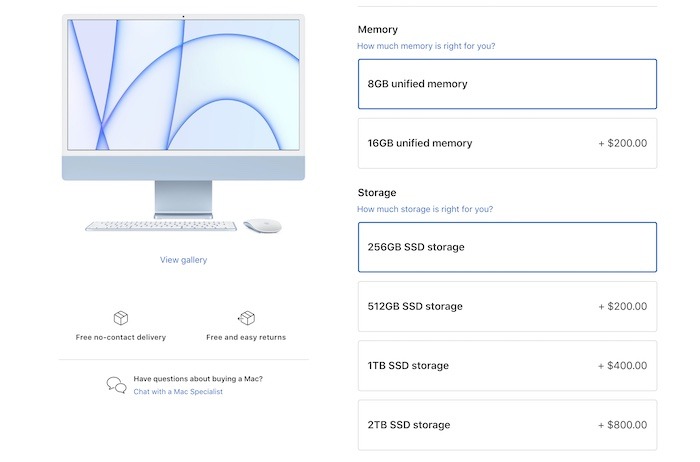Select 2TB SSD storage option
Viewport: 700px width, 462px height.
507,425
